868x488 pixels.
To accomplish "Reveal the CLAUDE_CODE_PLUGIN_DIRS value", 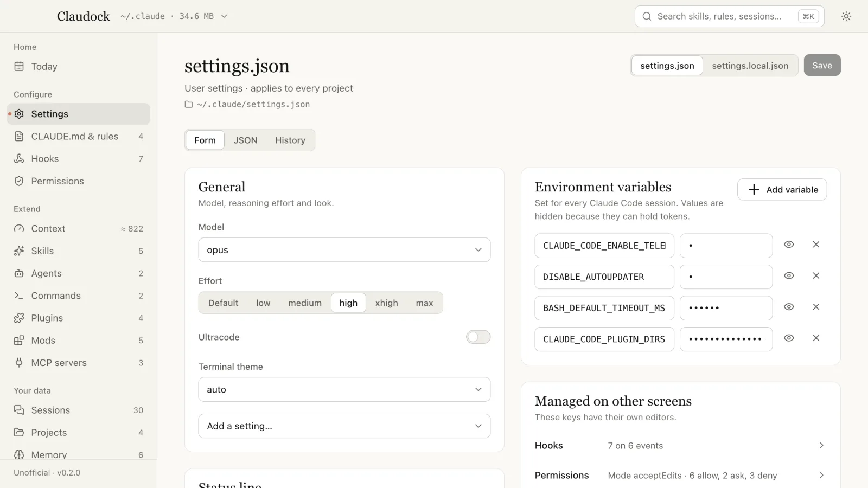I will pyautogui.click(x=789, y=338).
